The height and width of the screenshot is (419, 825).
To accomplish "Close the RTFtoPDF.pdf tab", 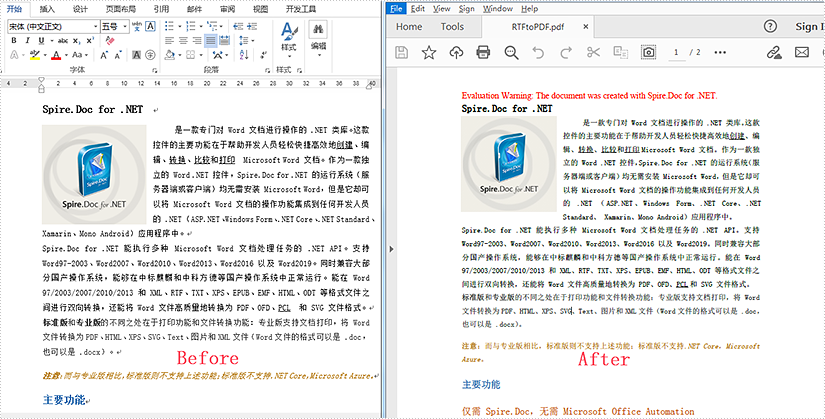I will tap(586, 27).
